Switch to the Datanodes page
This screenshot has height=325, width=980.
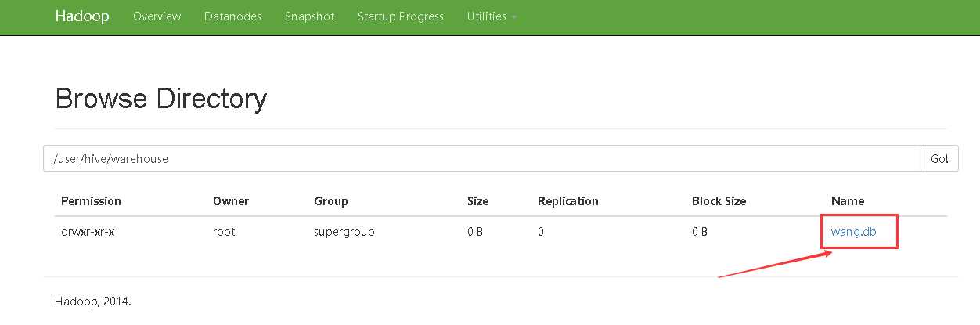232,16
